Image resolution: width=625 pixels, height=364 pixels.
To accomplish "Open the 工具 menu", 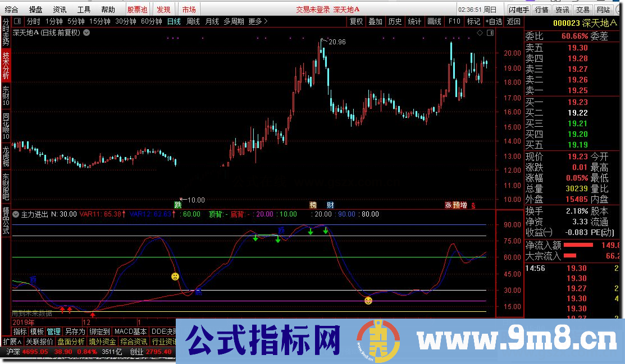I will pyautogui.click(x=84, y=9).
